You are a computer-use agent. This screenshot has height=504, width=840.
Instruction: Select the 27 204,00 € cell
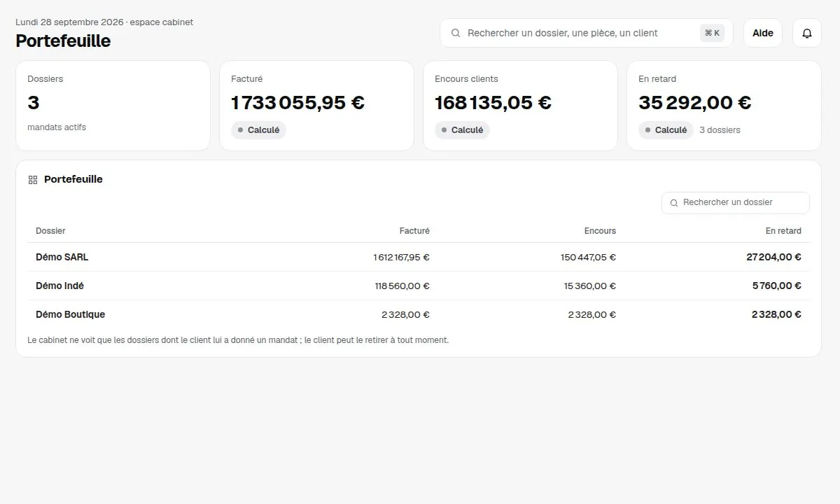[x=774, y=257]
